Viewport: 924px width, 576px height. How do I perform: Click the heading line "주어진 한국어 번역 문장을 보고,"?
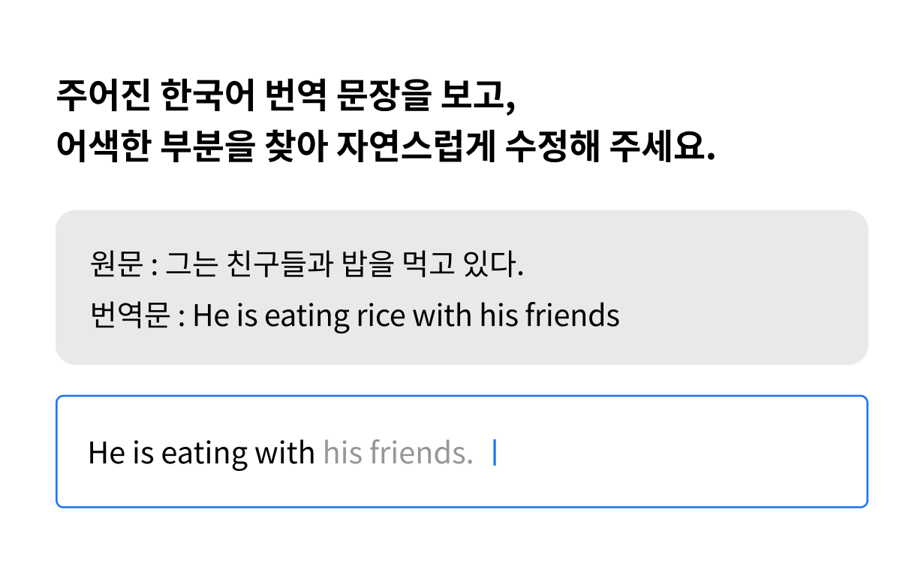(x=287, y=96)
